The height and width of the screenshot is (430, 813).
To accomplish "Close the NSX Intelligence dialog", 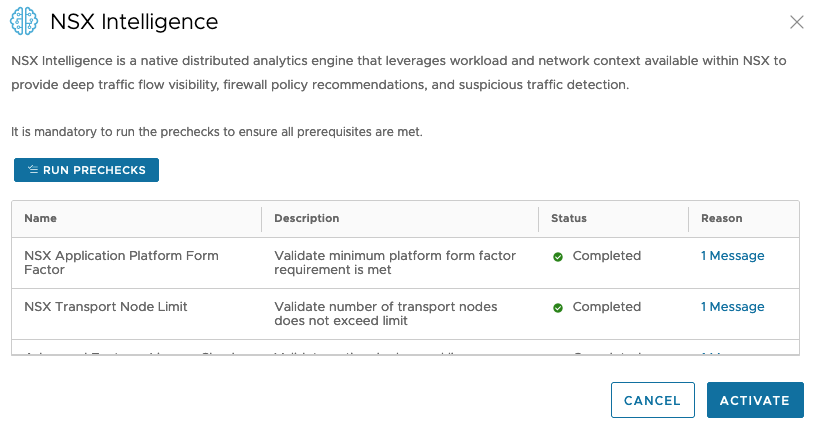I will coord(796,22).
